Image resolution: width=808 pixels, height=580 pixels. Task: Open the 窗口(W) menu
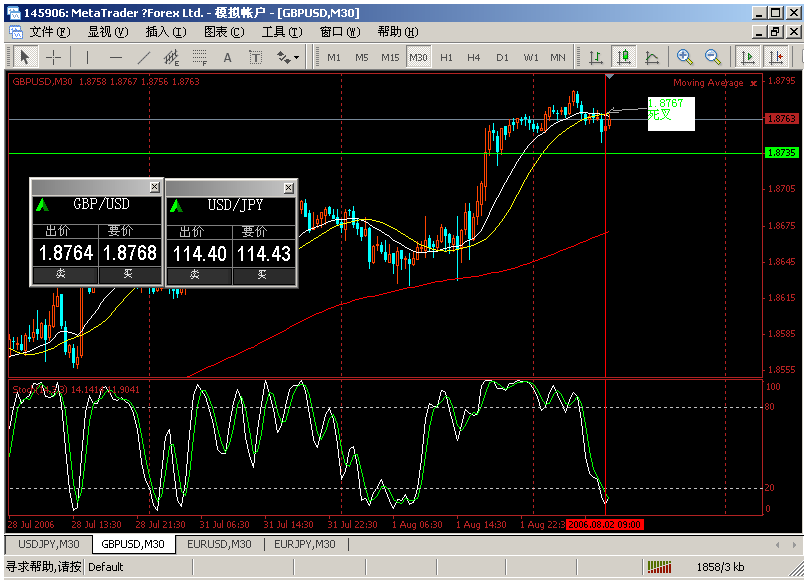click(x=340, y=32)
